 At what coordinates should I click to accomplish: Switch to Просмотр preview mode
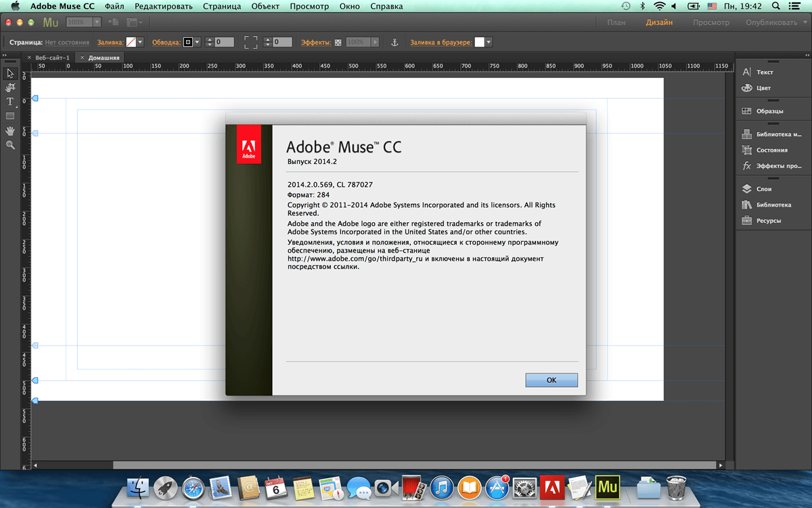711,22
